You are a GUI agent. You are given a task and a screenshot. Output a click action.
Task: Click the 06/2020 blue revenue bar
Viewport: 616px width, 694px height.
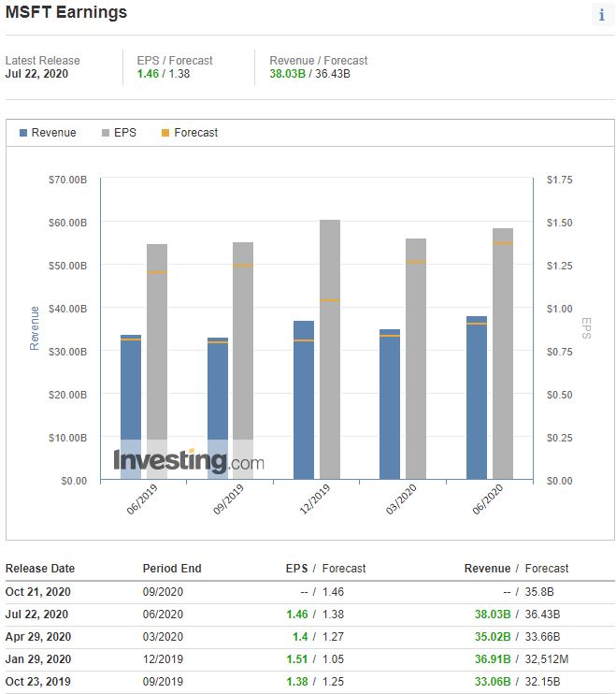coord(477,398)
